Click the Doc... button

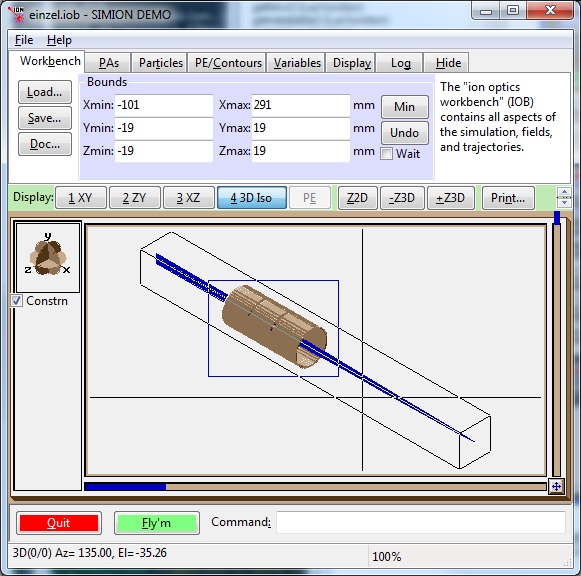[45, 144]
